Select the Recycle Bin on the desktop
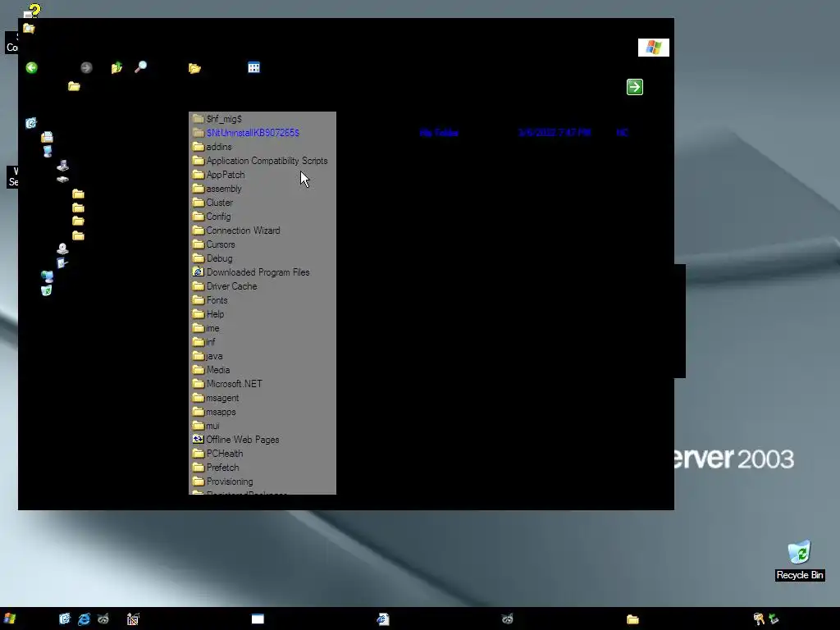This screenshot has width=840, height=630. pos(799,560)
